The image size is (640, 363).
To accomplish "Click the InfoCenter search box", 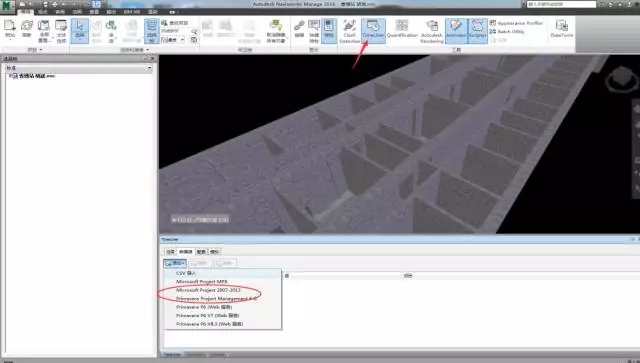I will click(561, 4).
